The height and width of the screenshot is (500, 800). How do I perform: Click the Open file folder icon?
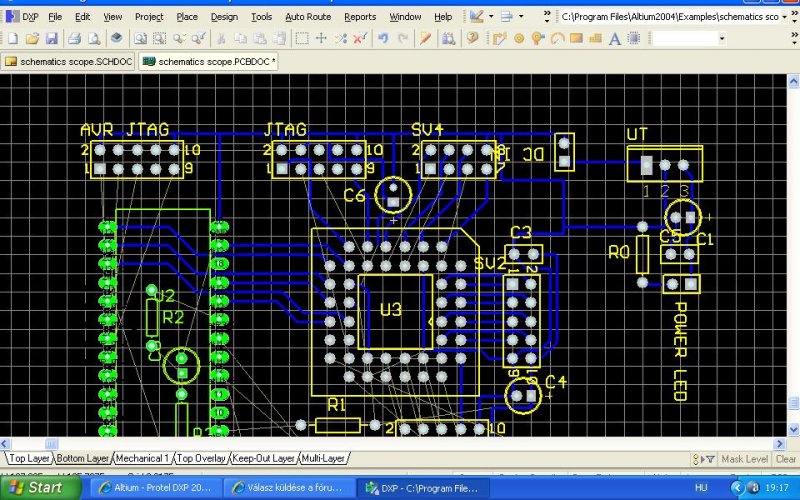click(x=32, y=38)
